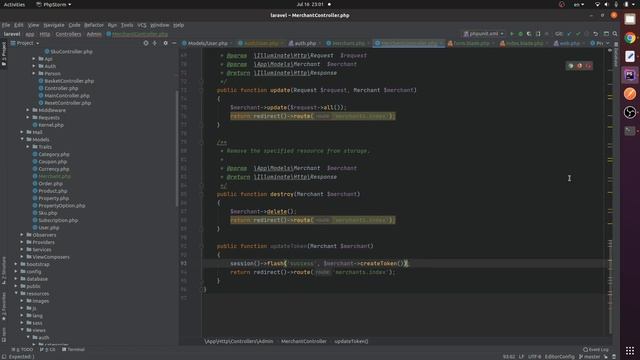Open the File menu
Screen dimensions: 640x360
click(6, 25)
